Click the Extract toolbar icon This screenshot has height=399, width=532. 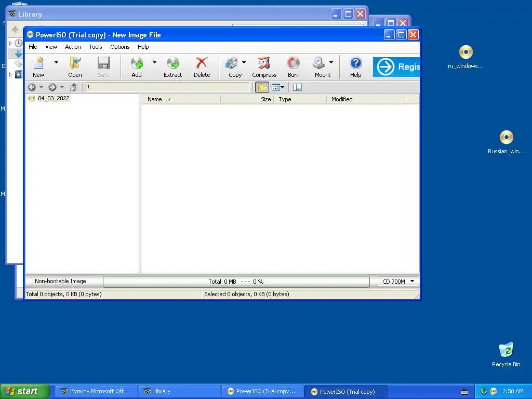click(x=173, y=67)
